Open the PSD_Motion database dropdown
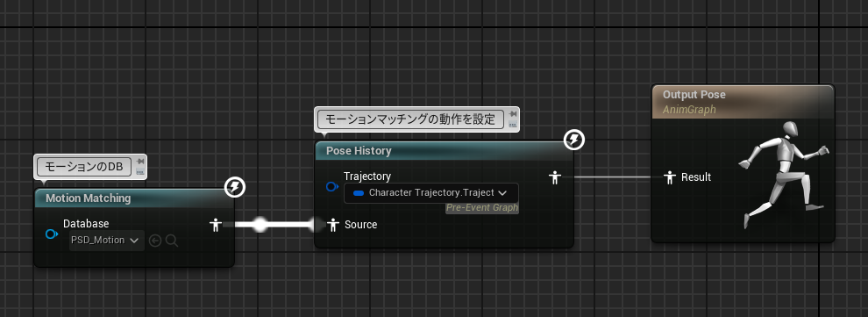The width and height of the screenshot is (868, 317). pyautogui.click(x=107, y=241)
